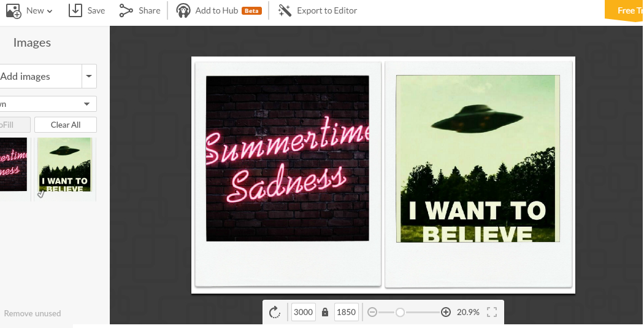
Task: Click the Summertime Sadness collage cell
Action: click(x=288, y=158)
